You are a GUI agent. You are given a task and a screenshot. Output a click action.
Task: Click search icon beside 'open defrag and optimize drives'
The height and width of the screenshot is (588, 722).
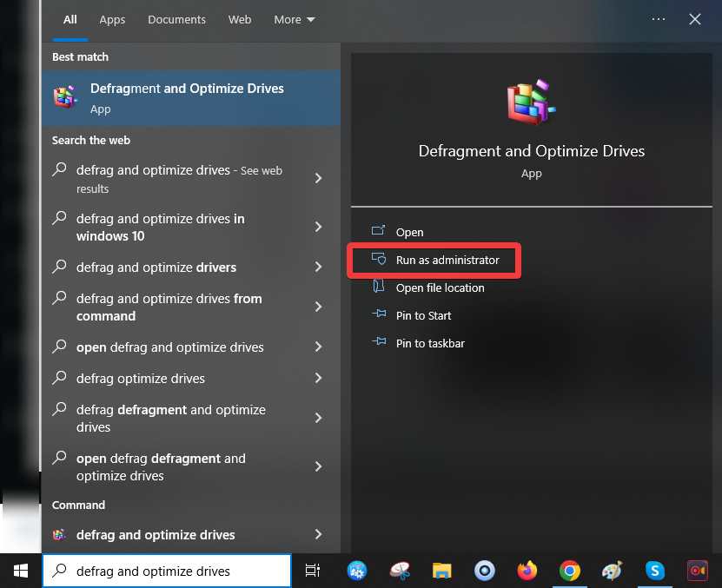pyautogui.click(x=59, y=346)
